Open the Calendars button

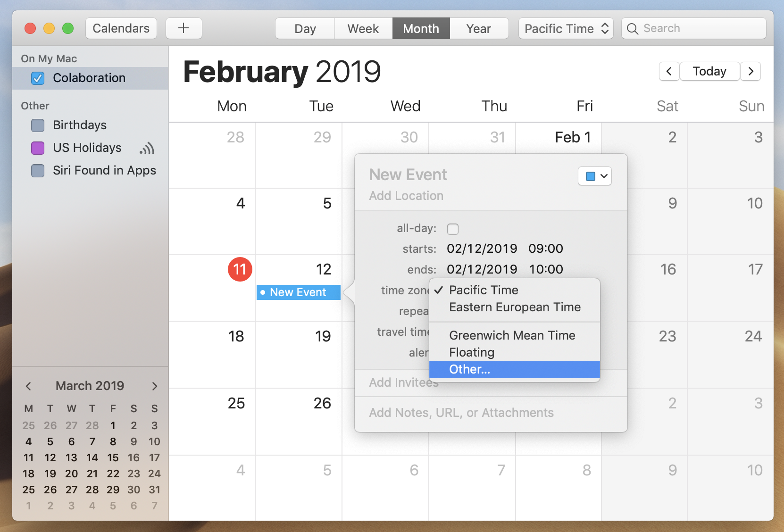(x=121, y=29)
